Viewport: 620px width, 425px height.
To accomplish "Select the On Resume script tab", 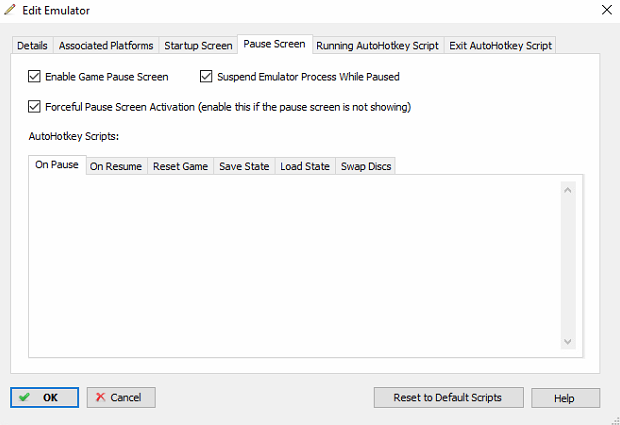I will 116,166.
